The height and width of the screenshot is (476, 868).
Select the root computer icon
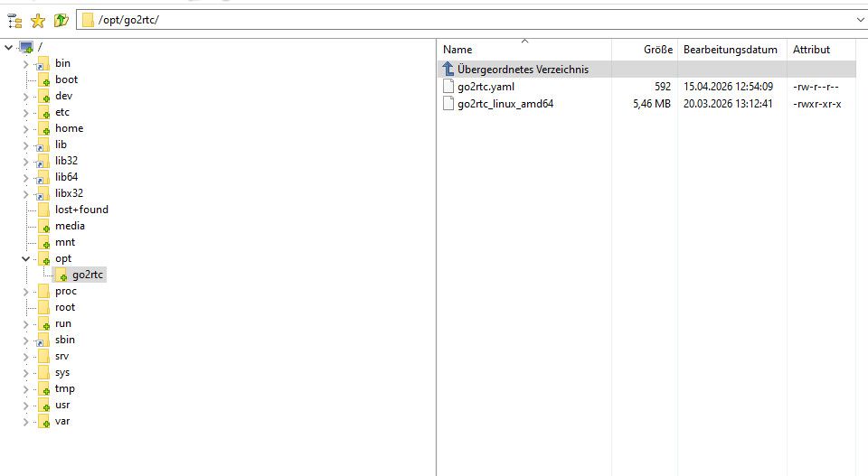point(26,48)
